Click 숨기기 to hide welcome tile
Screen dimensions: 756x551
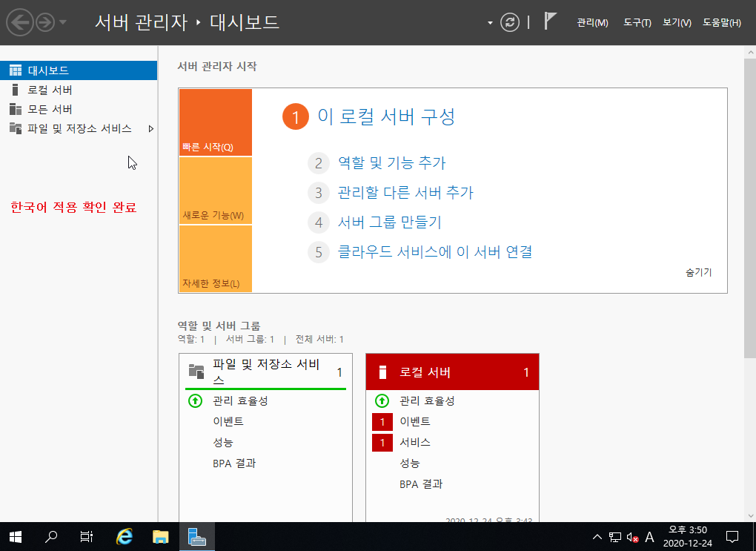(699, 272)
